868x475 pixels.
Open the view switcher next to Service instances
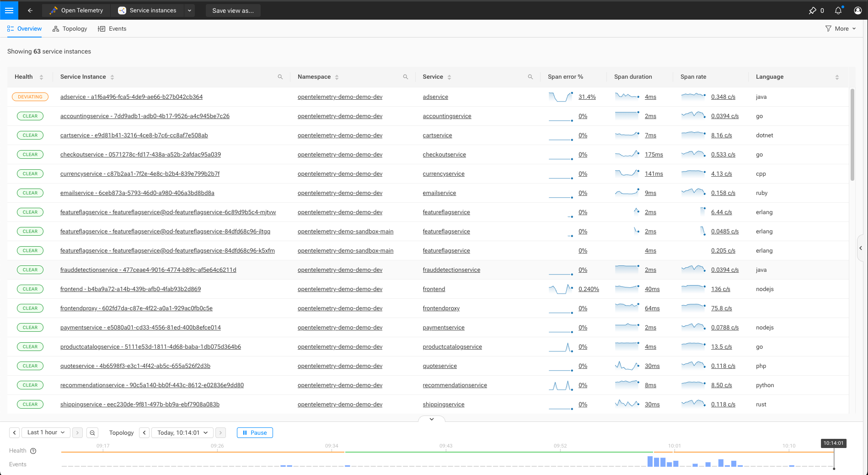pyautogui.click(x=189, y=10)
